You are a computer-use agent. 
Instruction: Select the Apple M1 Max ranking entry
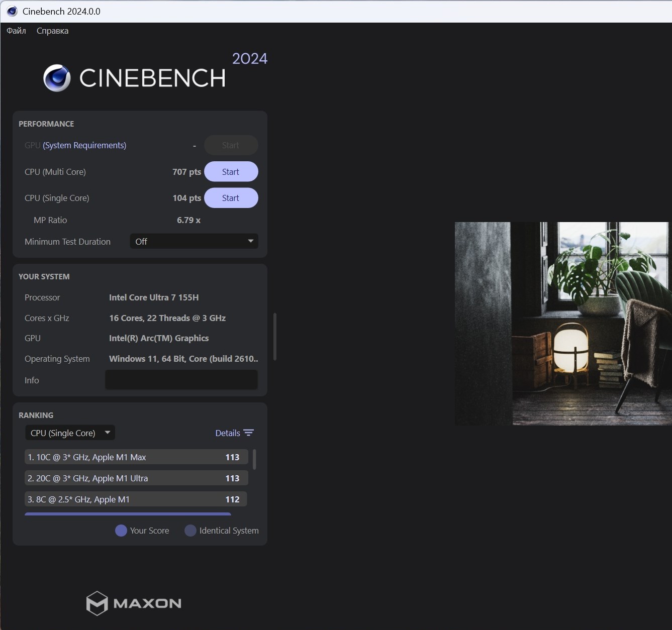136,457
